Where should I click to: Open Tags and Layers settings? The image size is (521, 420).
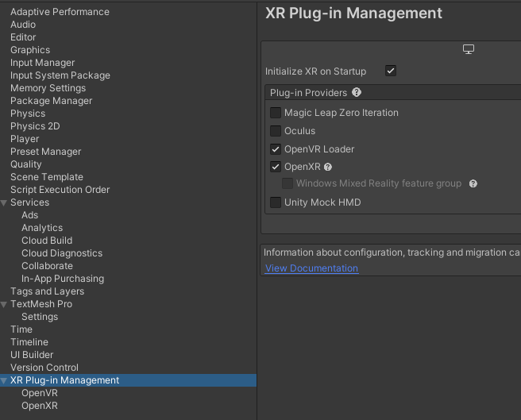coord(47,291)
